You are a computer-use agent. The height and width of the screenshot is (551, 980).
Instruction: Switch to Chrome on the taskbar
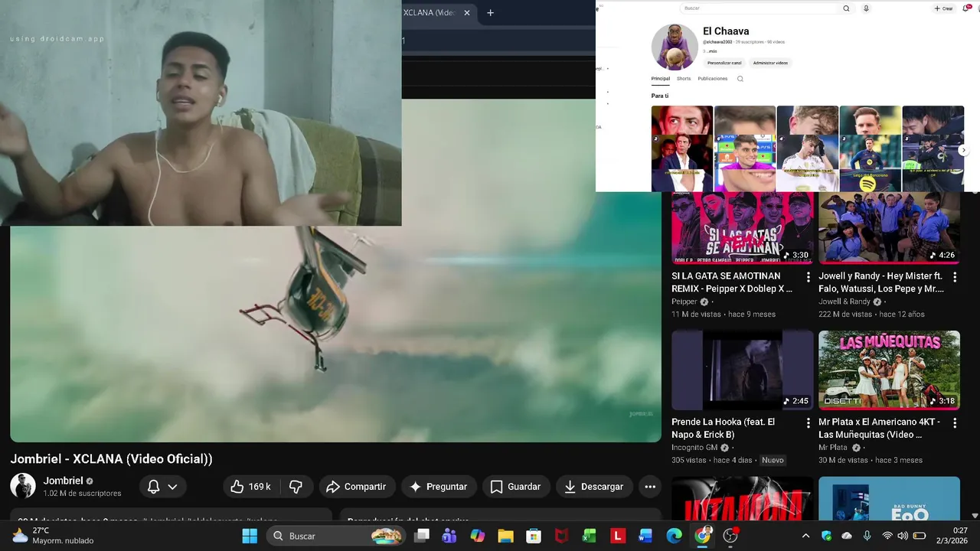[702, 536]
